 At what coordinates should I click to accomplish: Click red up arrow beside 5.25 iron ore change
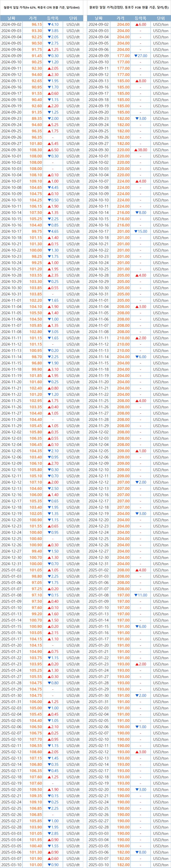click(x=49, y=125)
